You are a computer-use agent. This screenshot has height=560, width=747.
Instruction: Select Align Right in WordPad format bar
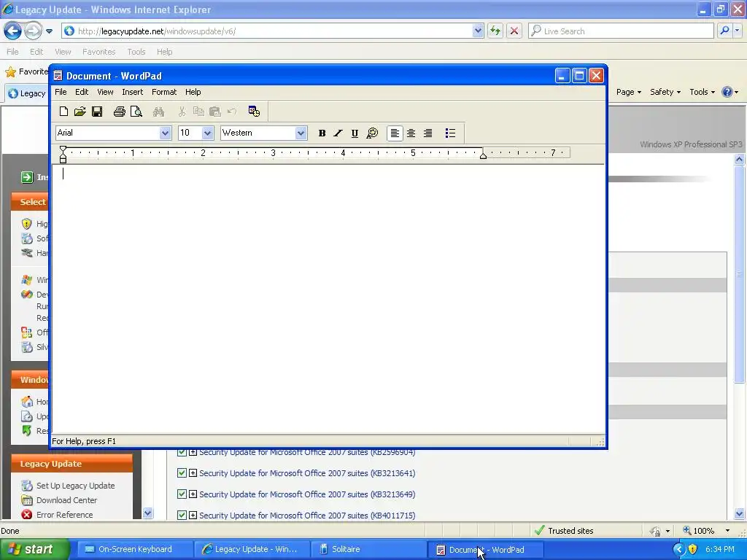(427, 133)
